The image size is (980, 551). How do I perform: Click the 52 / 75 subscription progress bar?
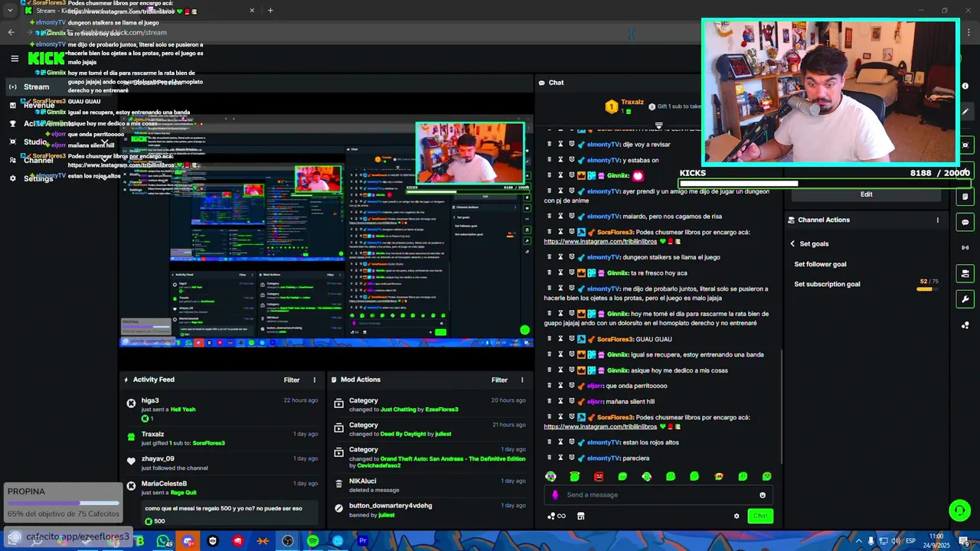click(x=927, y=289)
